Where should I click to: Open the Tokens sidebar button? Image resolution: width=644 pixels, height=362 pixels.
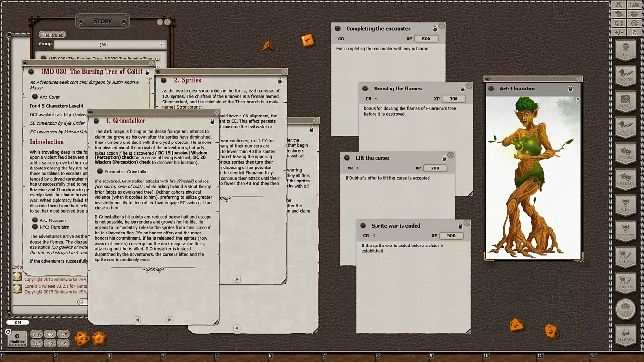point(626,310)
